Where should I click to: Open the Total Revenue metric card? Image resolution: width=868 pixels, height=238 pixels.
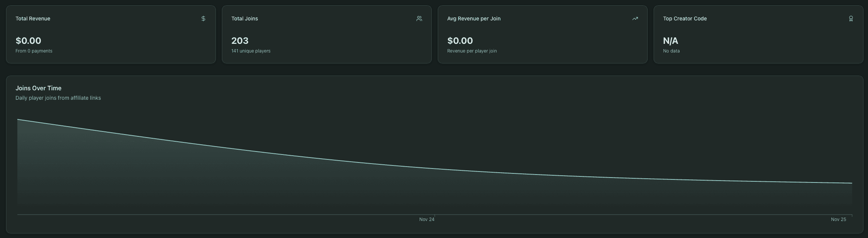(x=111, y=34)
